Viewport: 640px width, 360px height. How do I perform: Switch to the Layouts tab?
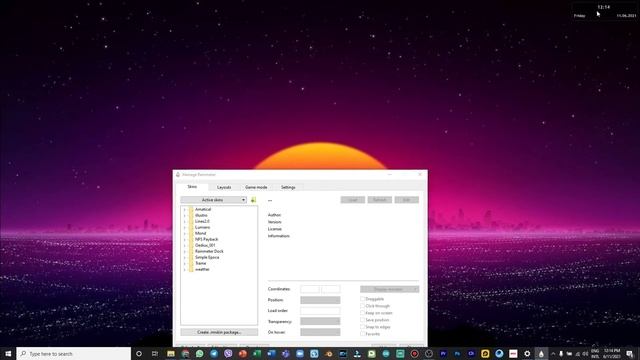224,187
